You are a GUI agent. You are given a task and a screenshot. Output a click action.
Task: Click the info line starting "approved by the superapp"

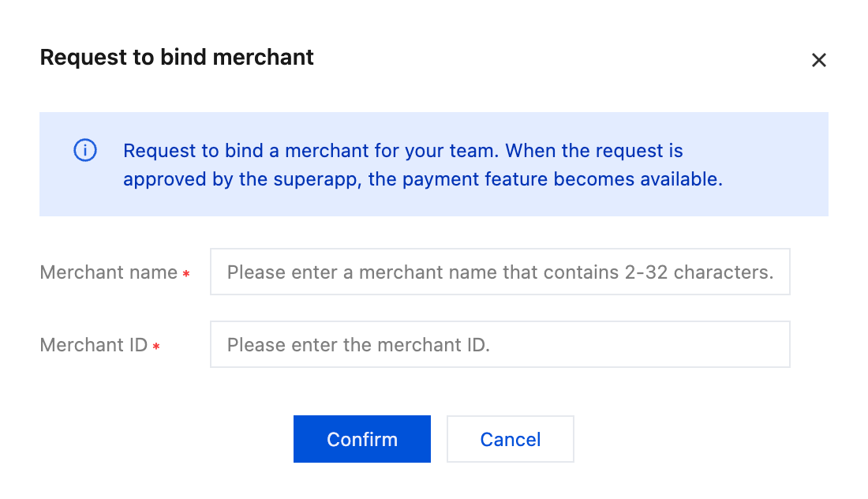point(422,179)
